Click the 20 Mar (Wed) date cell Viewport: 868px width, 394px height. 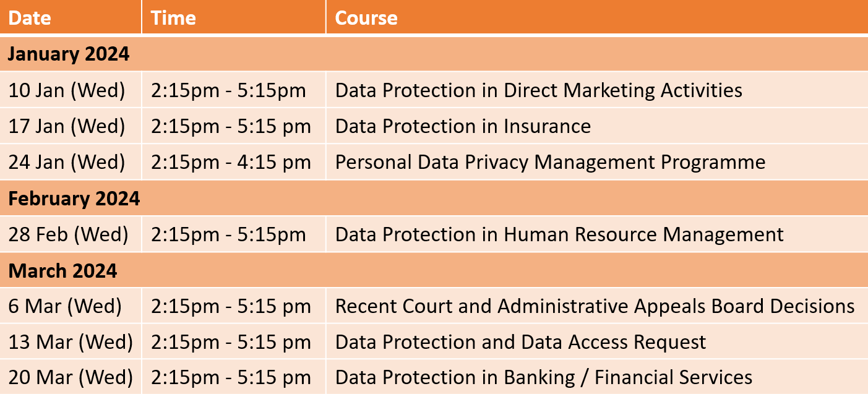[x=71, y=377]
